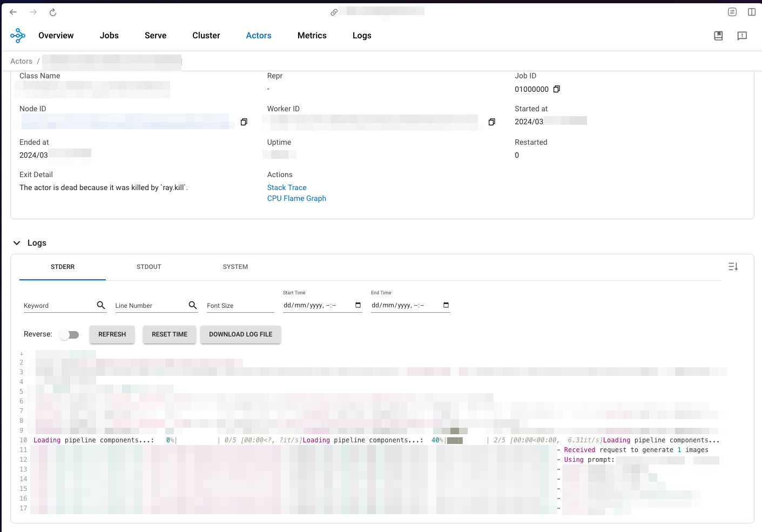Image resolution: width=762 pixels, height=532 pixels.
Task: Open the feedback icon in the header
Action: (741, 36)
